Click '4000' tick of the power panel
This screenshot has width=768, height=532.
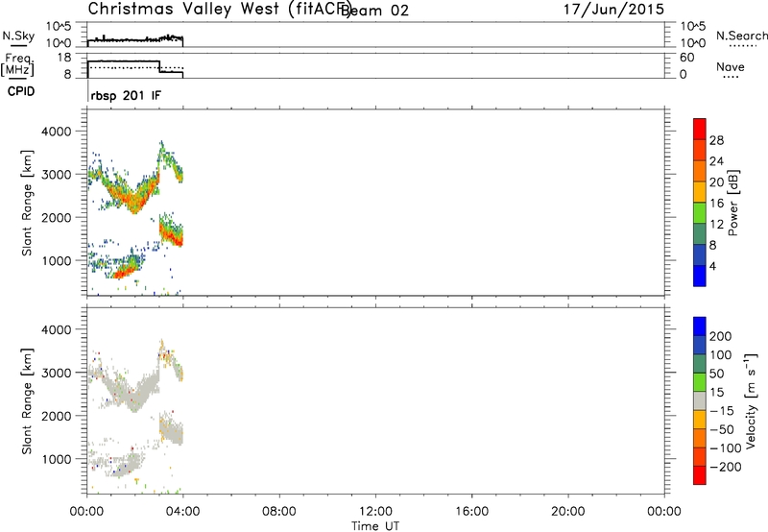pyautogui.click(x=57, y=132)
